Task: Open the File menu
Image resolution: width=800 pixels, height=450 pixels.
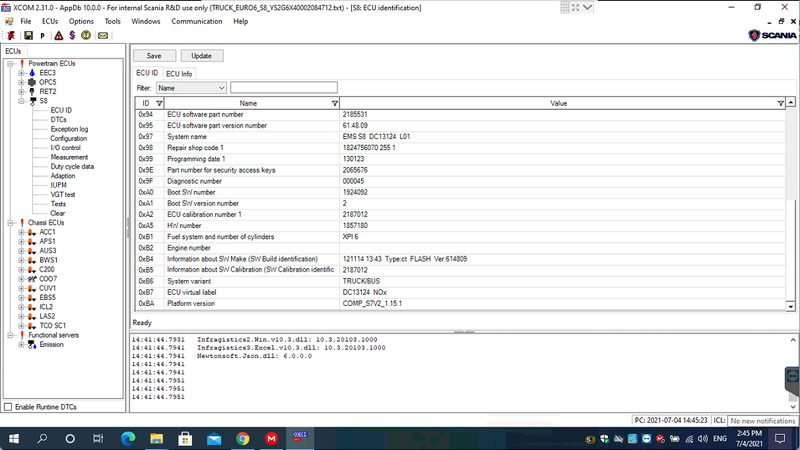Action: click(26, 21)
